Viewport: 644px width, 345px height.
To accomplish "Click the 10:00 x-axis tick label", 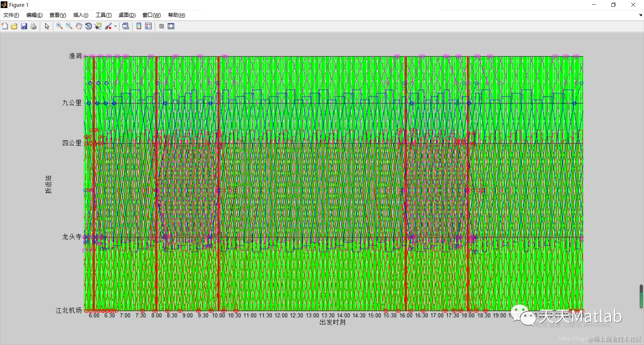I will (x=218, y=316).
